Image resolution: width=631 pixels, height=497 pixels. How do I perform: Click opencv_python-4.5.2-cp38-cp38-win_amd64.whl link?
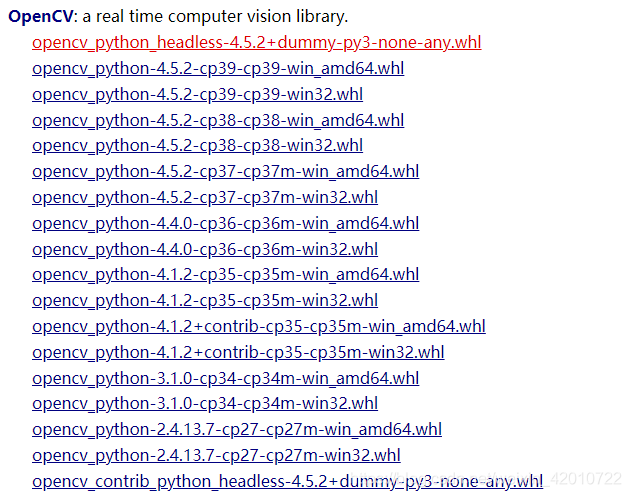pyautogui.click(x=218, y=120)
